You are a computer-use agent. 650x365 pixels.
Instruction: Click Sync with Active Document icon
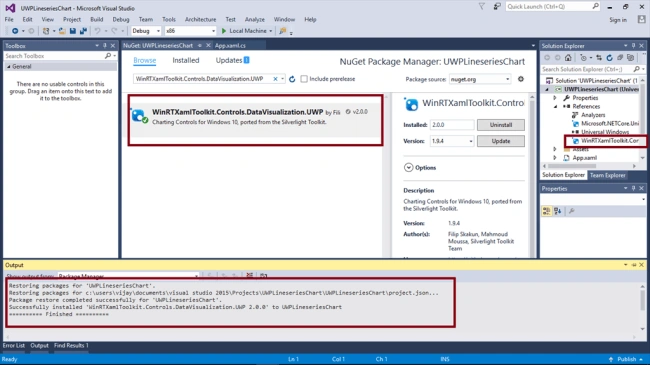pos(599,58)
